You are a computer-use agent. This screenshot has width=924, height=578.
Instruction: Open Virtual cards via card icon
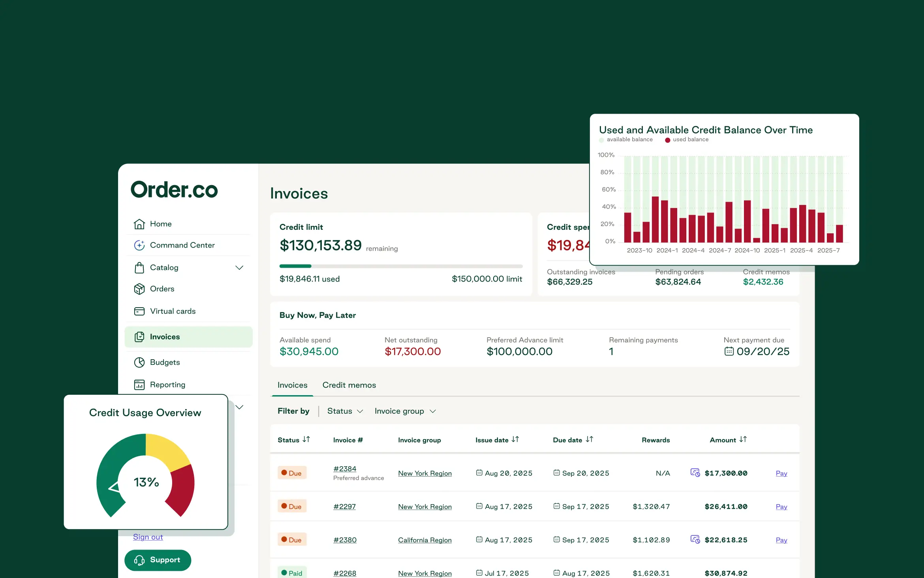pos(139,312)
